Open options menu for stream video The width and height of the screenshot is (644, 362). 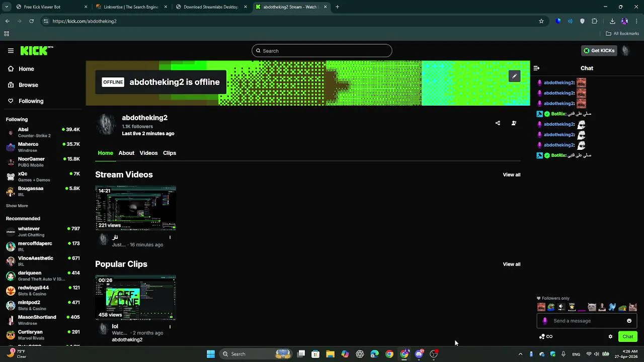click(x=170, y=237)
